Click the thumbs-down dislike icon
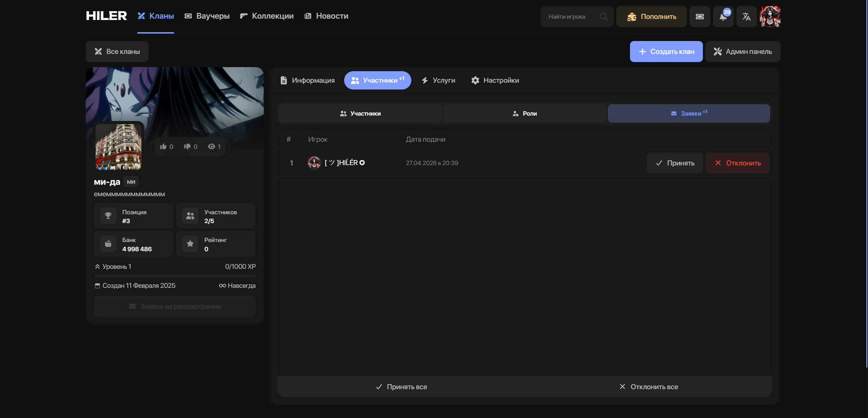The width and height of the screenshot is (868, 418). point(187,146)
